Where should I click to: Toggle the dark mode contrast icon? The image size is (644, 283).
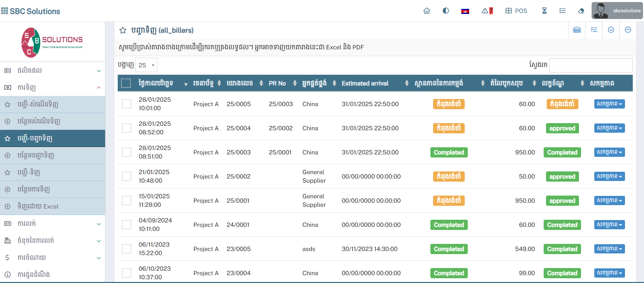pos(446,11)
